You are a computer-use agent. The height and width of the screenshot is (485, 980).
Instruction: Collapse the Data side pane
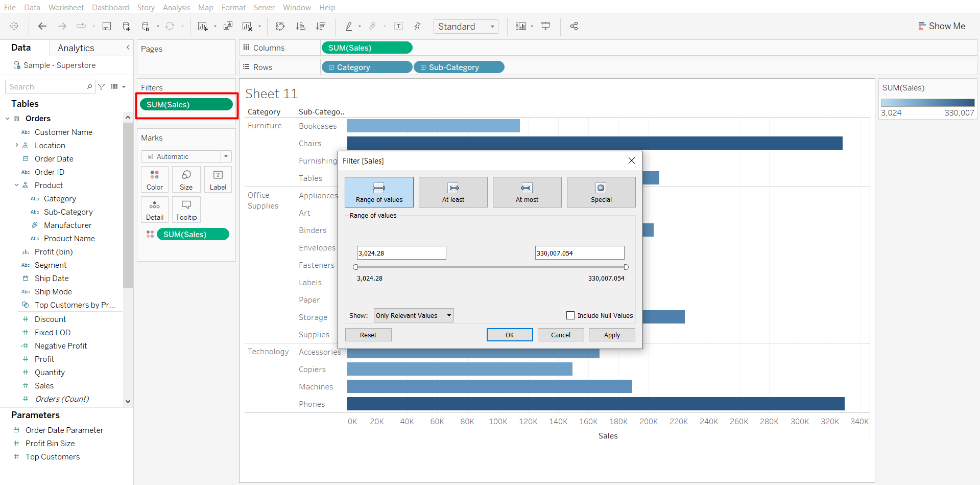click(x=128, y=48)
